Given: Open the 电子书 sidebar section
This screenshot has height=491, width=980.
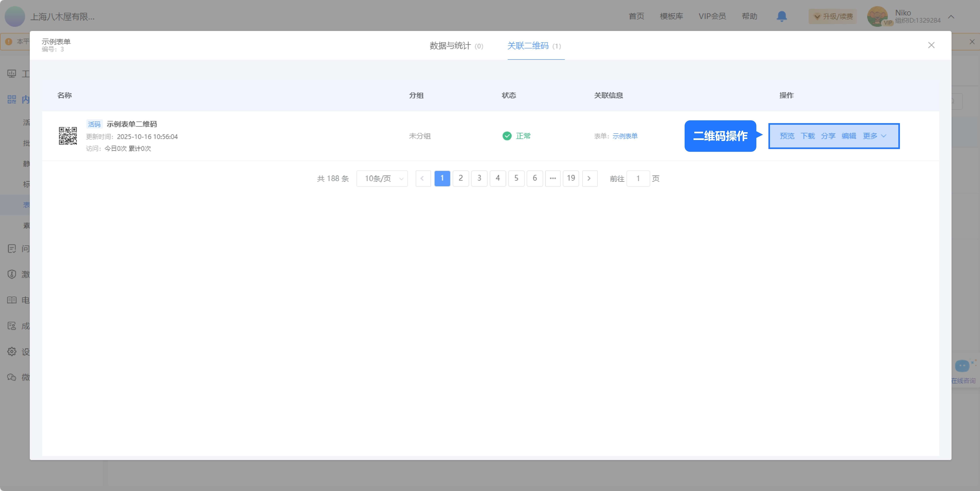Looking at the screenshot, I should point(11,300).
